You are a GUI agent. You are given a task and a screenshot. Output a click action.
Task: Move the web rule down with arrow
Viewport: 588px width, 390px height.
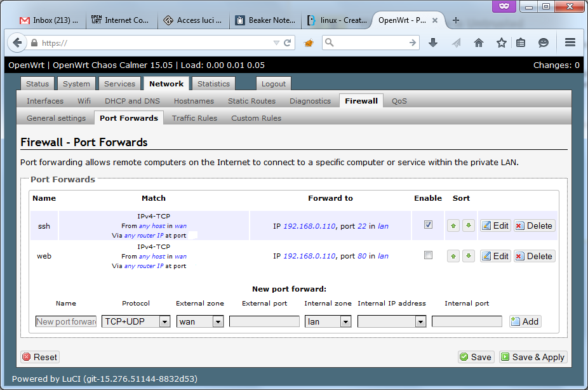(469, 256)
